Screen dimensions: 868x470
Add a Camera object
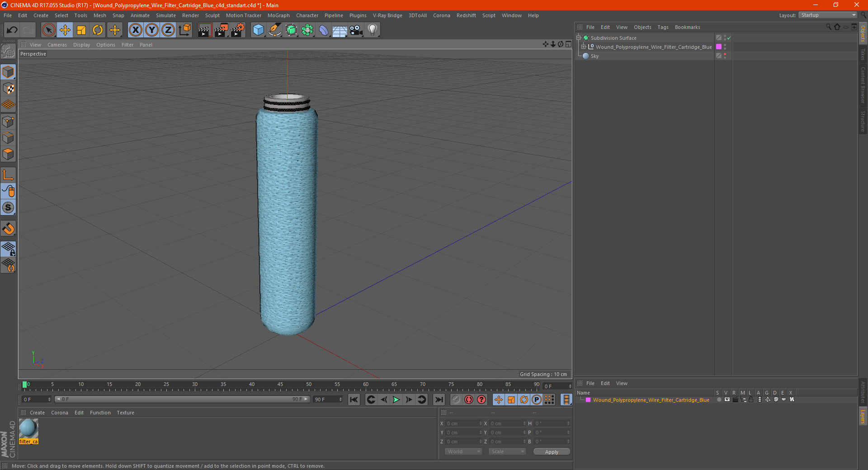pos(356,30)
